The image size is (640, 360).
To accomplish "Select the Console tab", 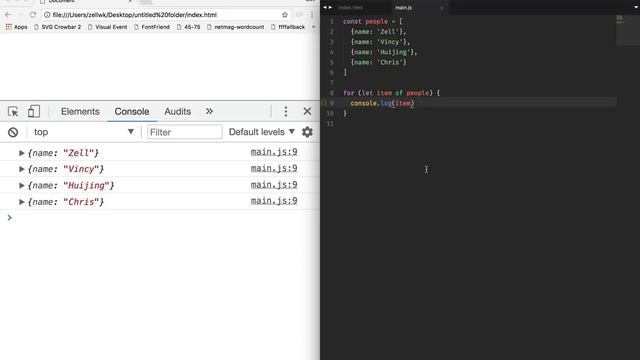I will [132, 111].
